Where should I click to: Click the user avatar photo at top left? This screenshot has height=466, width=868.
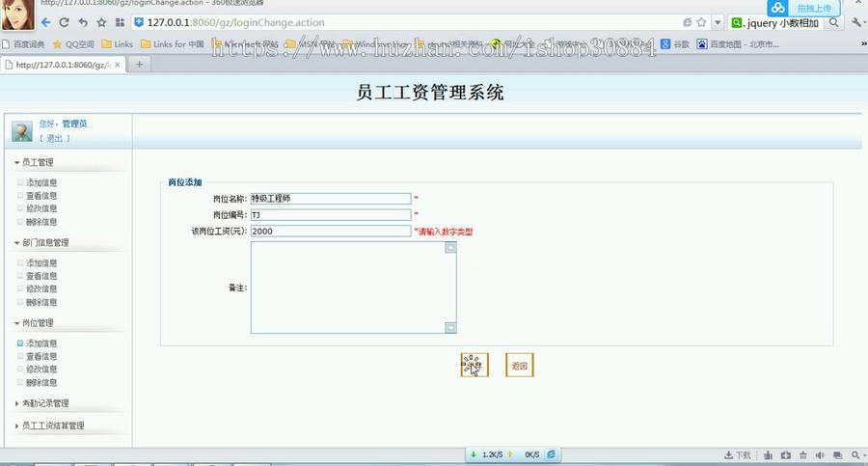click(17, 14)
